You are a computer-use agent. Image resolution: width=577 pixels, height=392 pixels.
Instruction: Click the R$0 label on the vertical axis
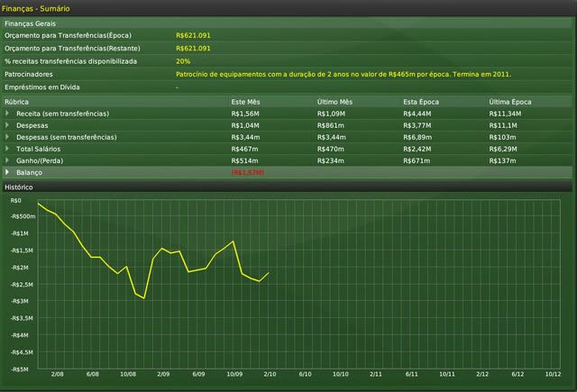[x=16, y=200]
